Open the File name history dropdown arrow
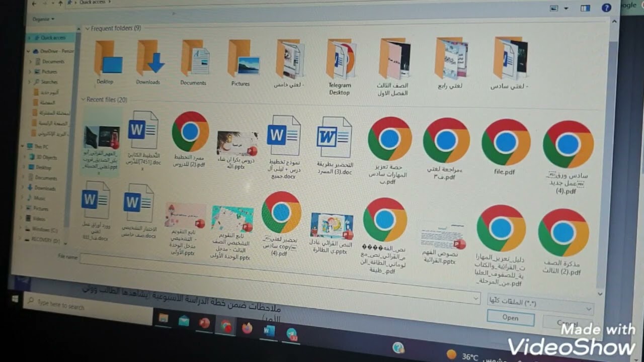This screenshot has width=644, height=362. 476,299
